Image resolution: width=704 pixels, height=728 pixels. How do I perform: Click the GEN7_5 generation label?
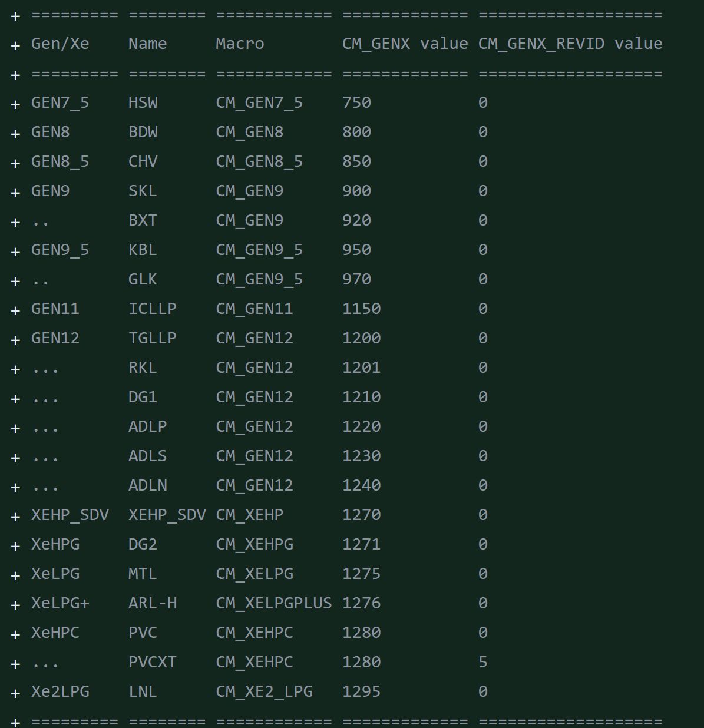60,102
